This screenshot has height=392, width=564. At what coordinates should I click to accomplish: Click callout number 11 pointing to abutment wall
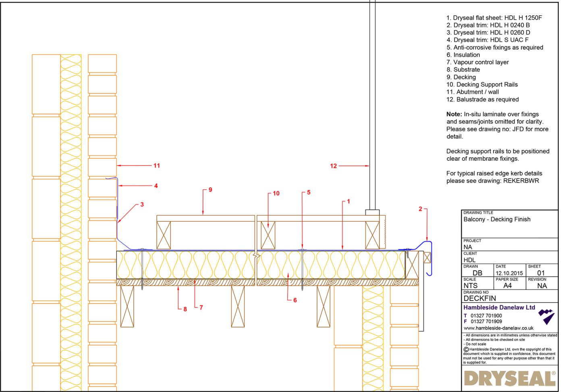(x=157, y=166)
